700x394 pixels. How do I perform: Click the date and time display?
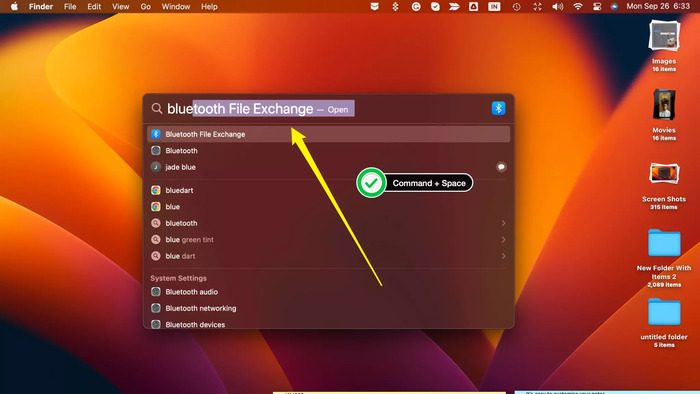(658, 7)
